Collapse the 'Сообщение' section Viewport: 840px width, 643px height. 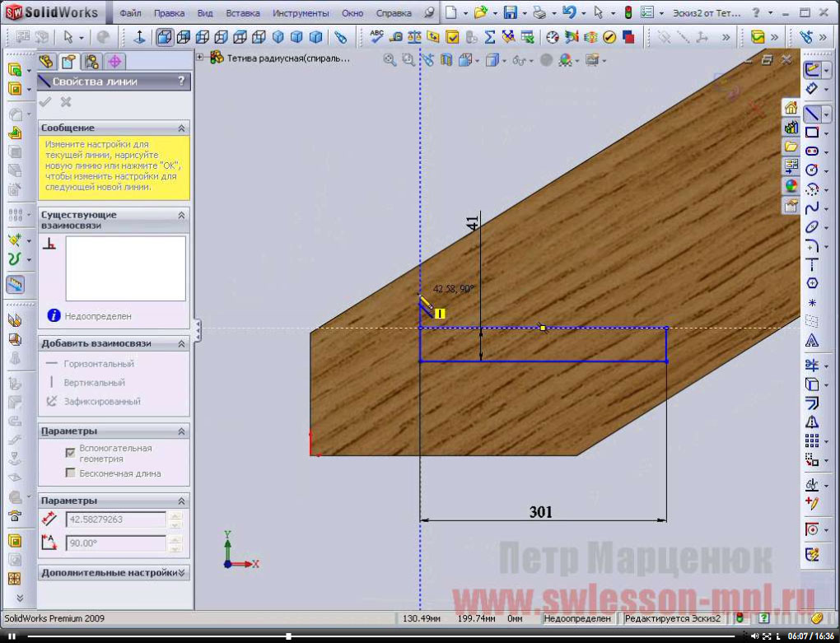click(x=181, y=128)
